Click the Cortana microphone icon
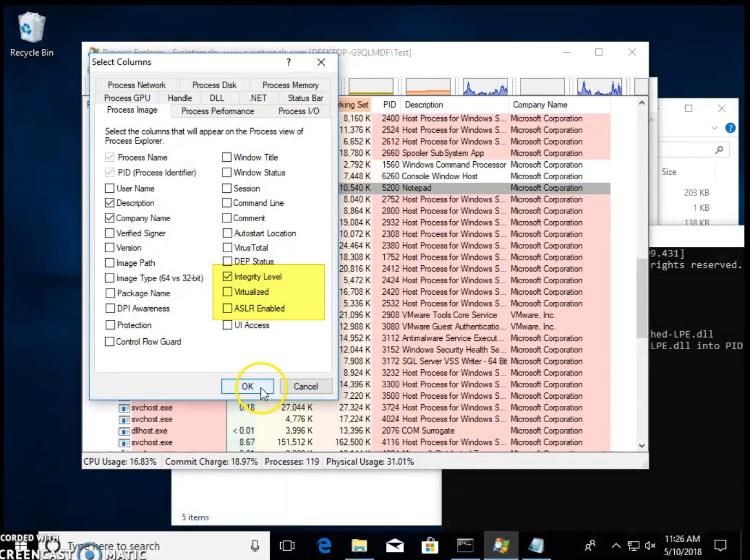Screen dimensions: 750x560 (255, 545)
